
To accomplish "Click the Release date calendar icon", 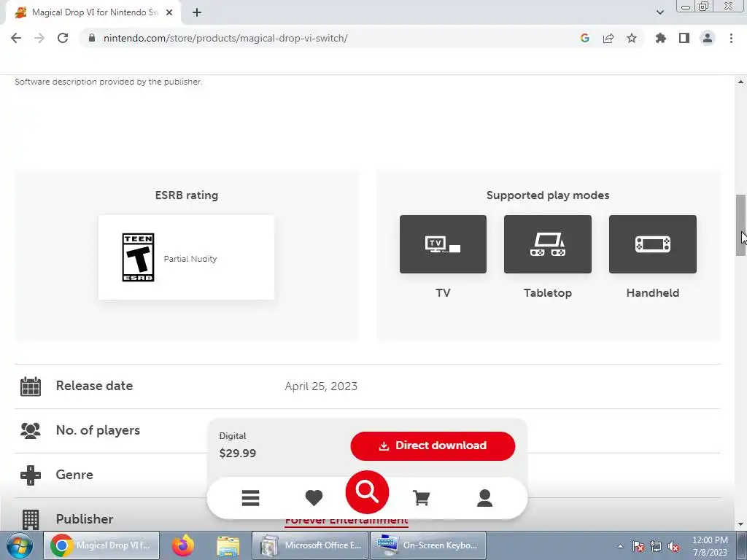I will [31, 386].
